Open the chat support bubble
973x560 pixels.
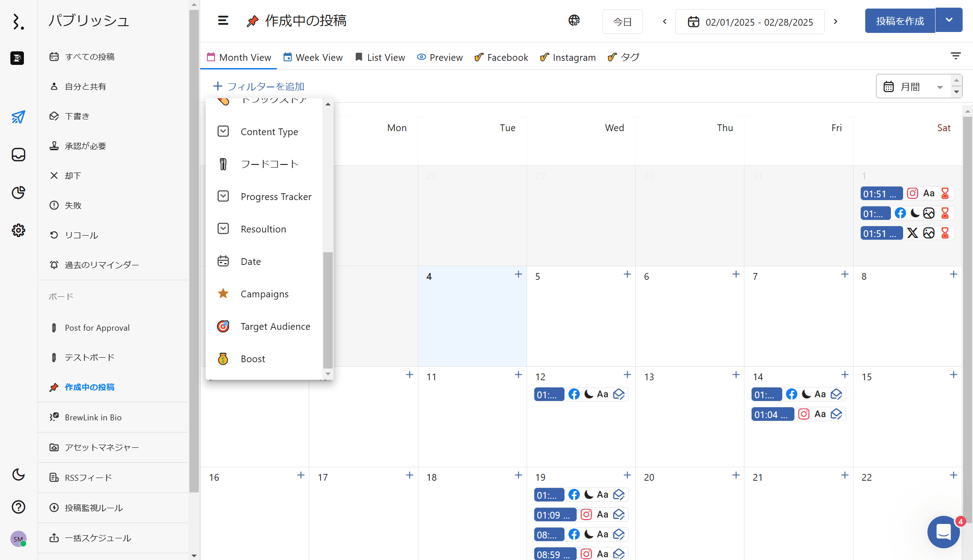(x=943, y=532)
